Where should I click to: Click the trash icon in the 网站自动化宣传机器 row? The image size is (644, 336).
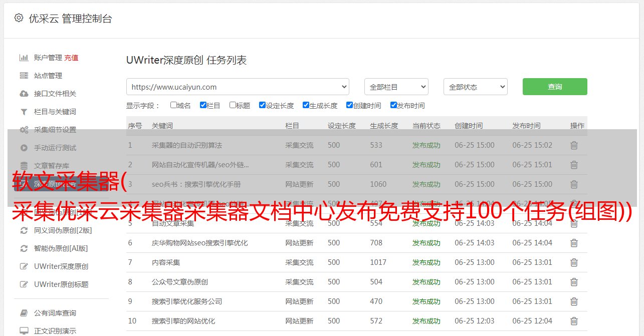pyautogui.click(x=574, y=165)
